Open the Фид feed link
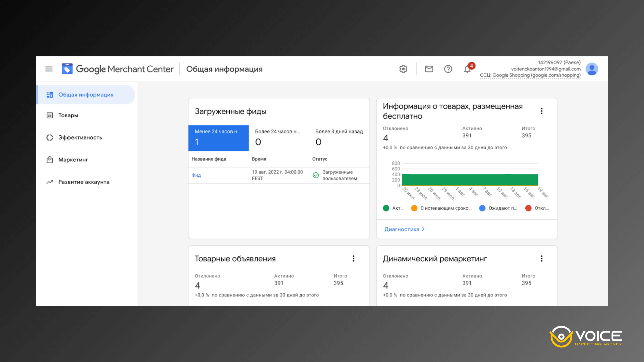Screen dimensions: 644x362 [x=196, y=175]
